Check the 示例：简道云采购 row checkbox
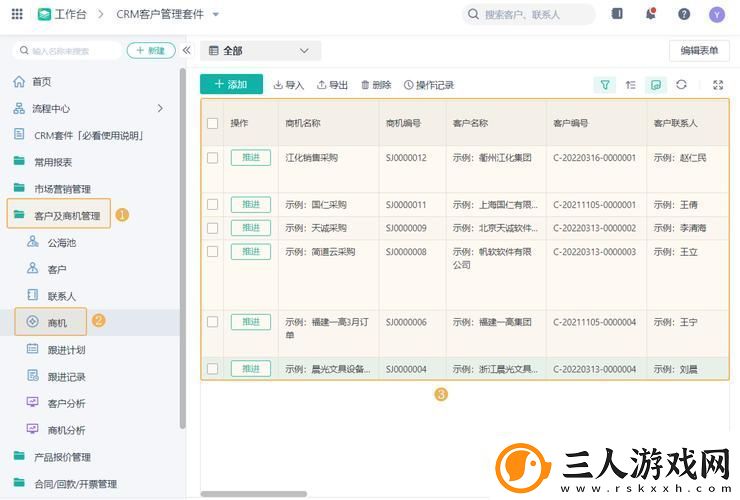 click(212, 252)
